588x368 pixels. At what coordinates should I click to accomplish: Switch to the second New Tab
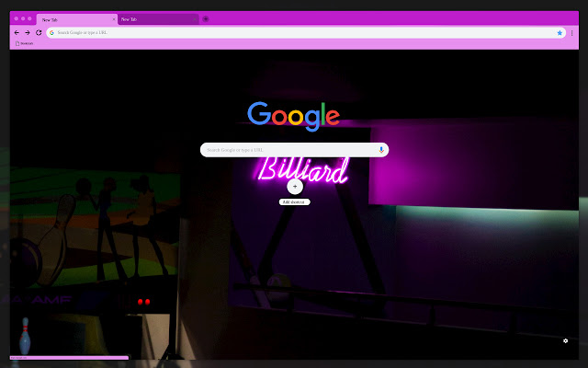[x=158, y=19]
